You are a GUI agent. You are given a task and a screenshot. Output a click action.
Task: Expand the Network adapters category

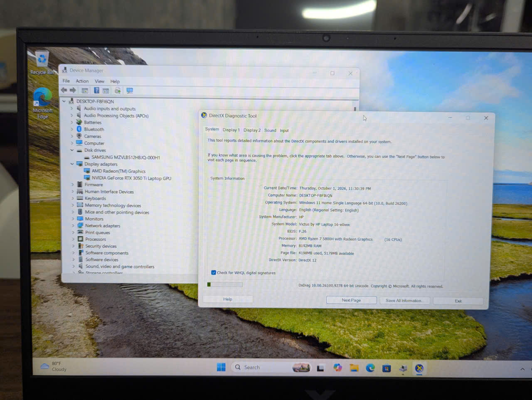point(73,226)
